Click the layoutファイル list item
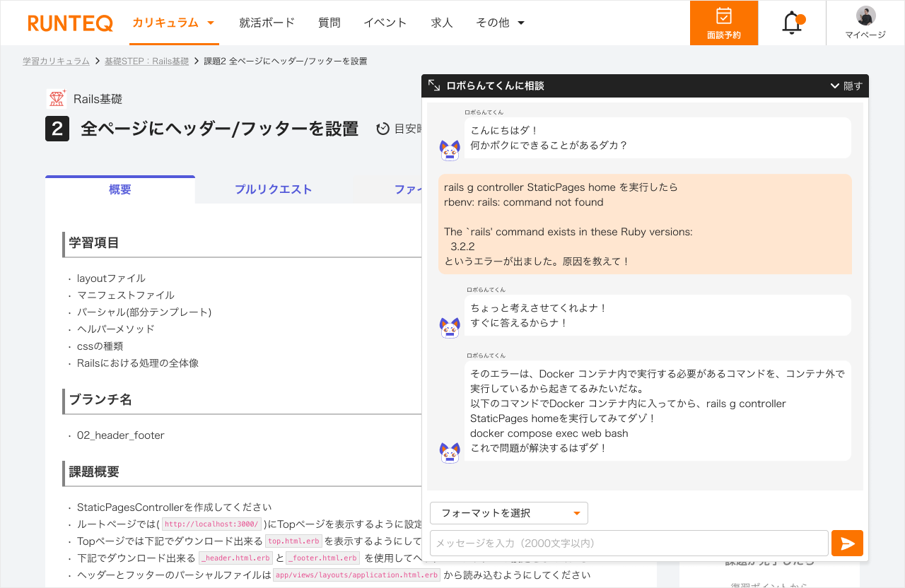Viewport: 905px width, 588px height. (111, 278)
